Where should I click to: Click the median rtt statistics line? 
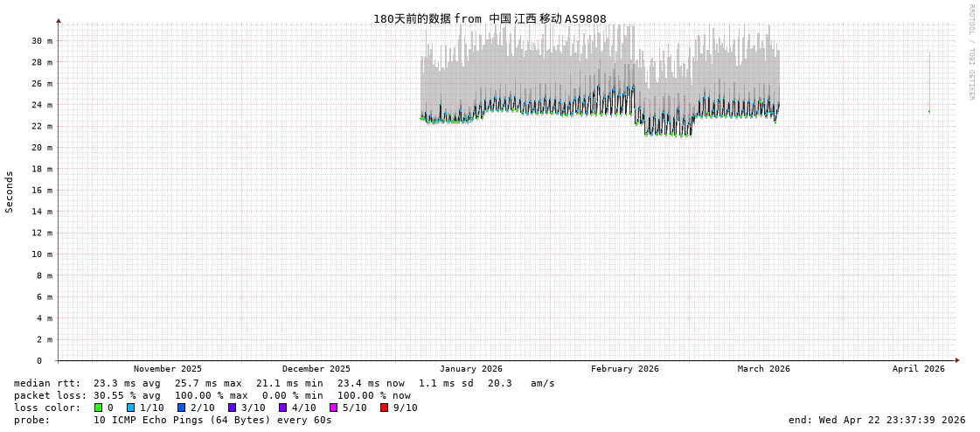tap(284, 383)
